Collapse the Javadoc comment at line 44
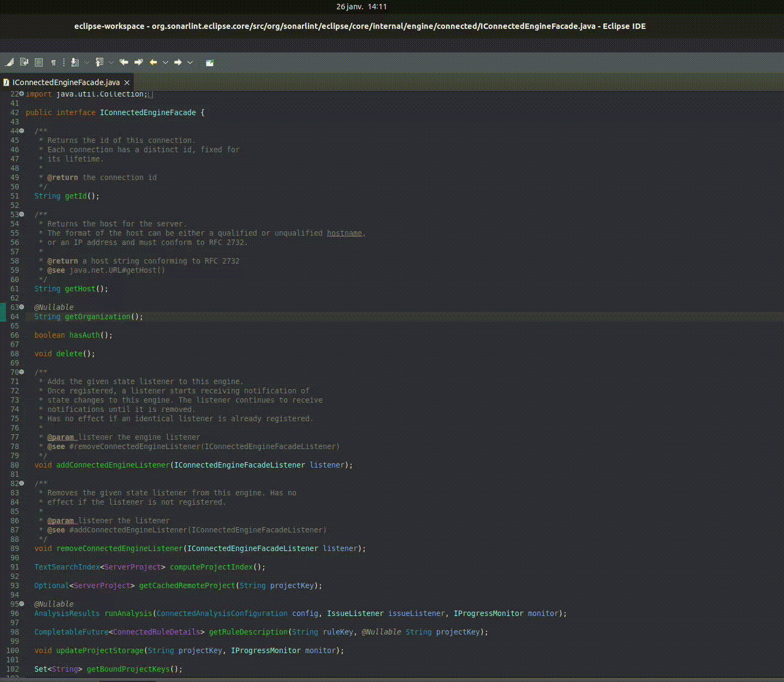784x682 pixels. [x=21, y=130]
